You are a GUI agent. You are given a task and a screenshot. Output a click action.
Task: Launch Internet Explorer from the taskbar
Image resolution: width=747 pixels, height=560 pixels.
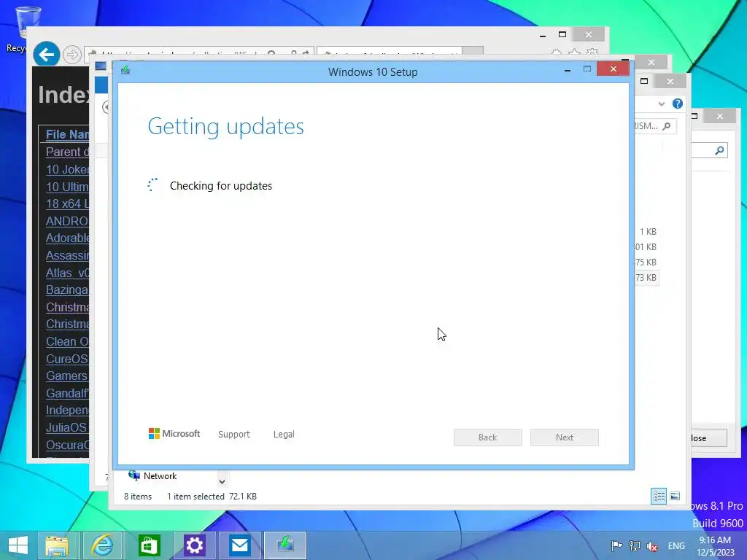pos(102,545)
